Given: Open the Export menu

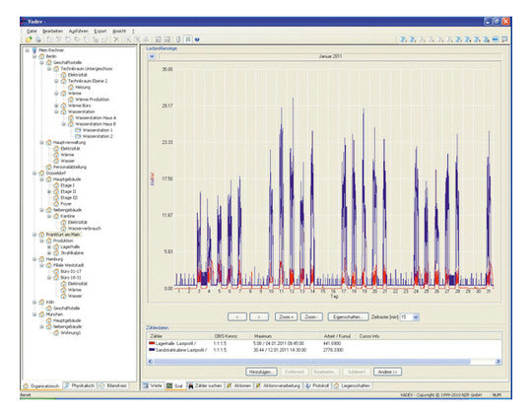Looking at the screenshot, I should pos(100,31).
